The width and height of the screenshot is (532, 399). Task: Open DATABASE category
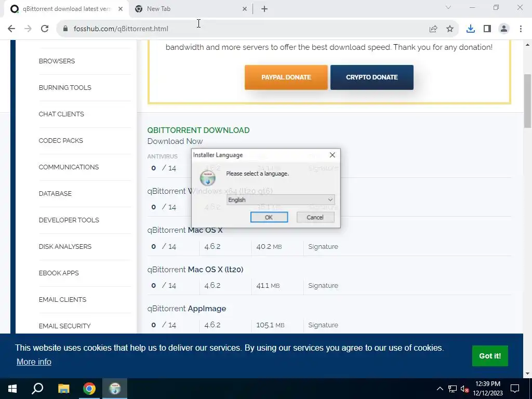(x=55, y=193)
